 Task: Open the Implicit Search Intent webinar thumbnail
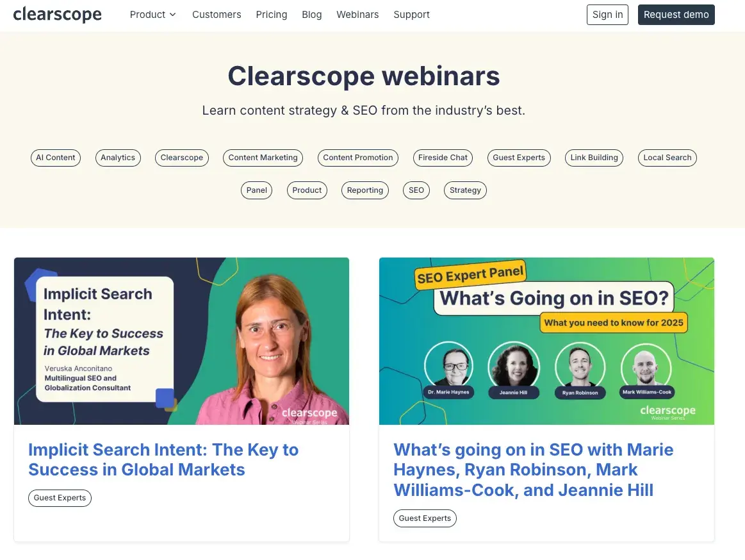181,341
